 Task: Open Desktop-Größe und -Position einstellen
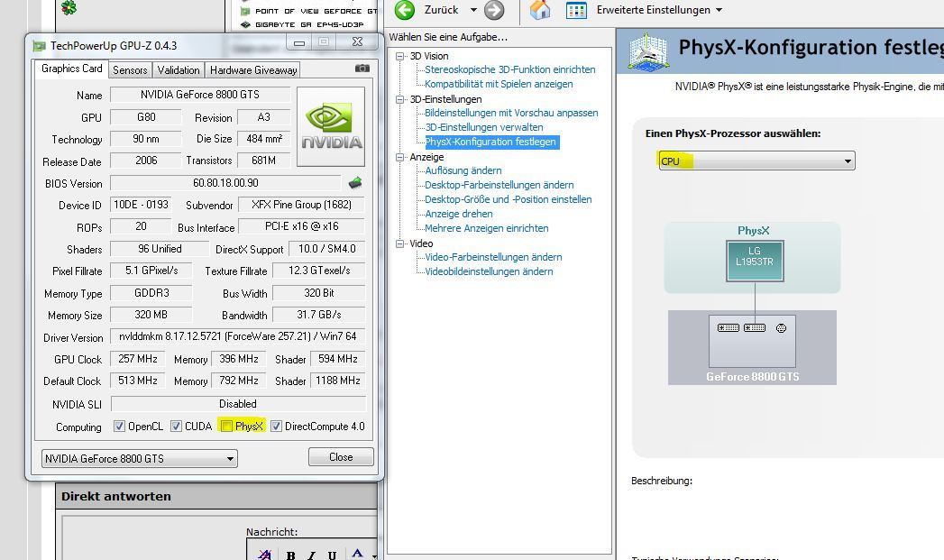pos(509,200)
